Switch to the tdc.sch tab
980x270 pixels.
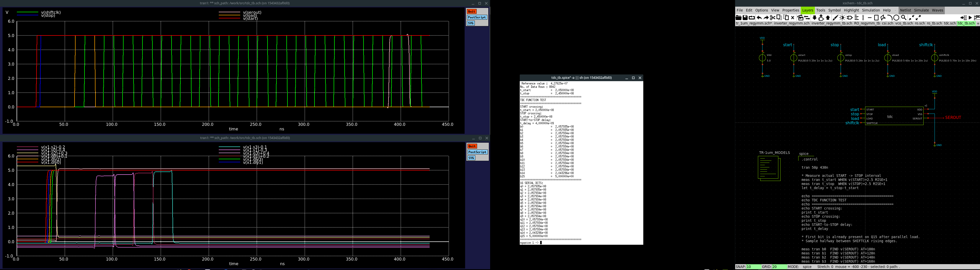[950, 23]
